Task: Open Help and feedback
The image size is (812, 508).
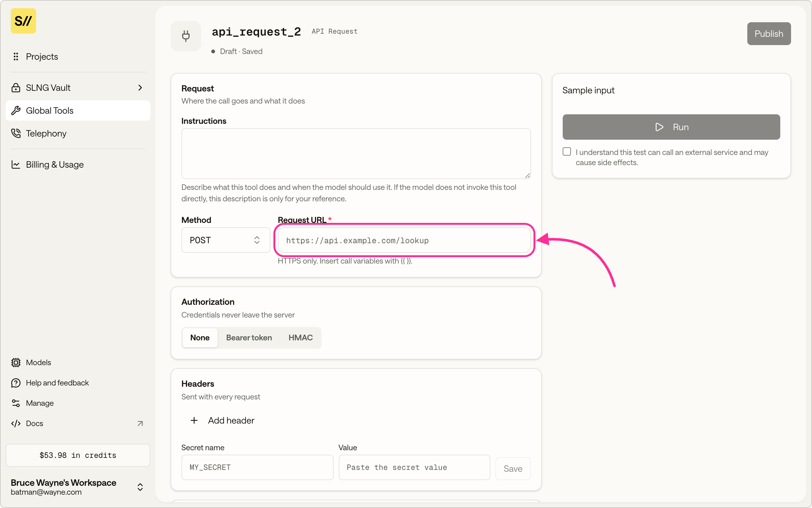Action: click(78, 383)
